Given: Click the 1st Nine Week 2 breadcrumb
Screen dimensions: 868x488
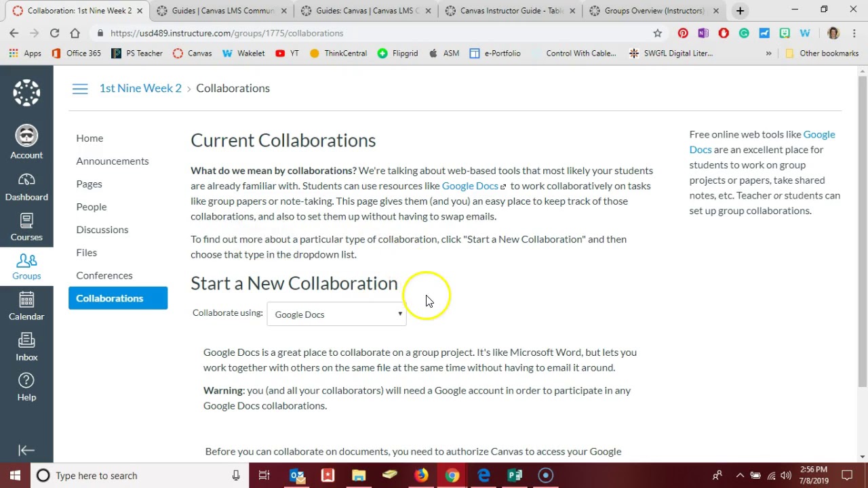Looking at the screenshot, I should pyautogui.click(x=140, y=88).
